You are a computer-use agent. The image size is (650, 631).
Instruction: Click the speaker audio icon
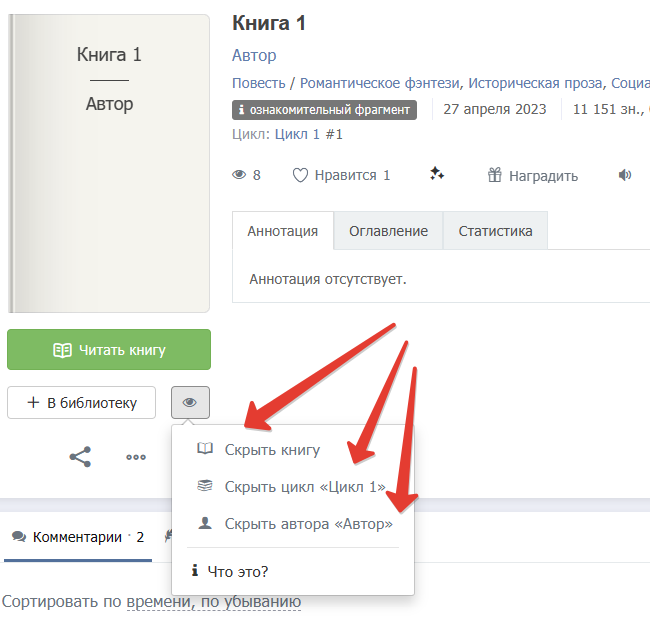[625, 175]
